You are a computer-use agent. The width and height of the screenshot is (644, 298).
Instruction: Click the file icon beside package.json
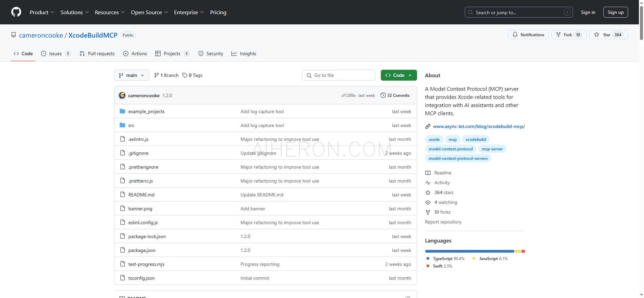(x=122, y=250)
